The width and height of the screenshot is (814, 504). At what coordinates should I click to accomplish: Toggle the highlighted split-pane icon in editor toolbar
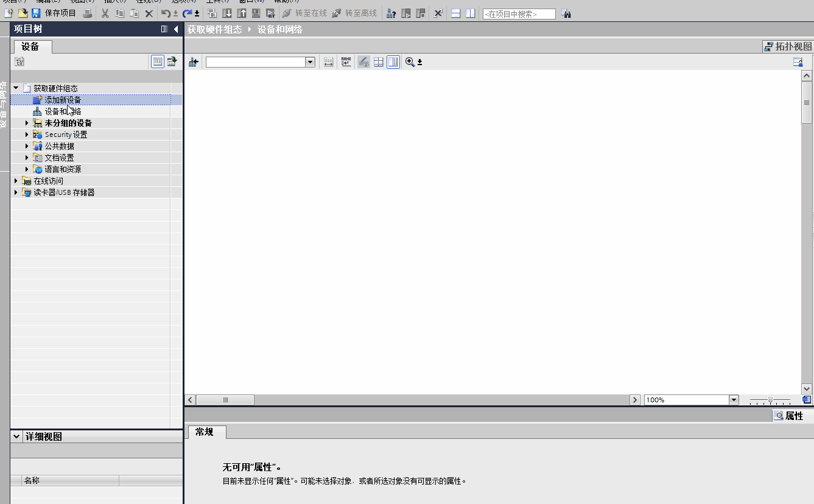click(393, 62)
